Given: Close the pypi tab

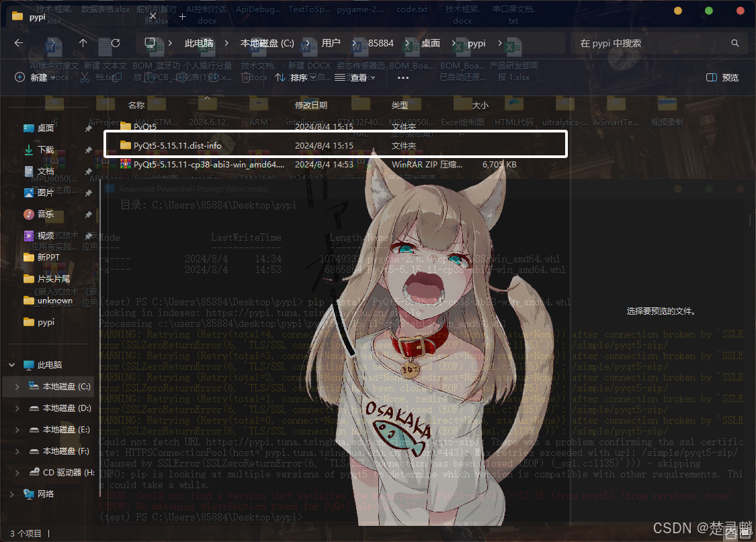Looking at the screenshot, I should point(153,16).
